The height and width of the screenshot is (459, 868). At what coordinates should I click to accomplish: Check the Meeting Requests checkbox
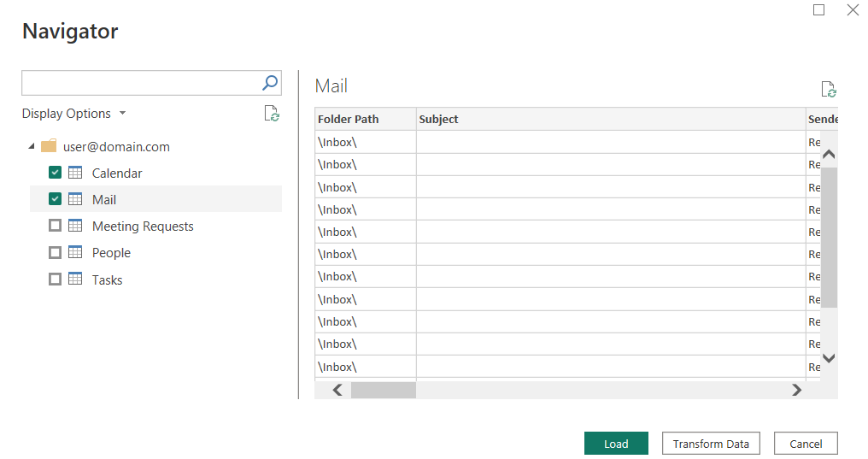pyautogui.click(x=55, y=226)
